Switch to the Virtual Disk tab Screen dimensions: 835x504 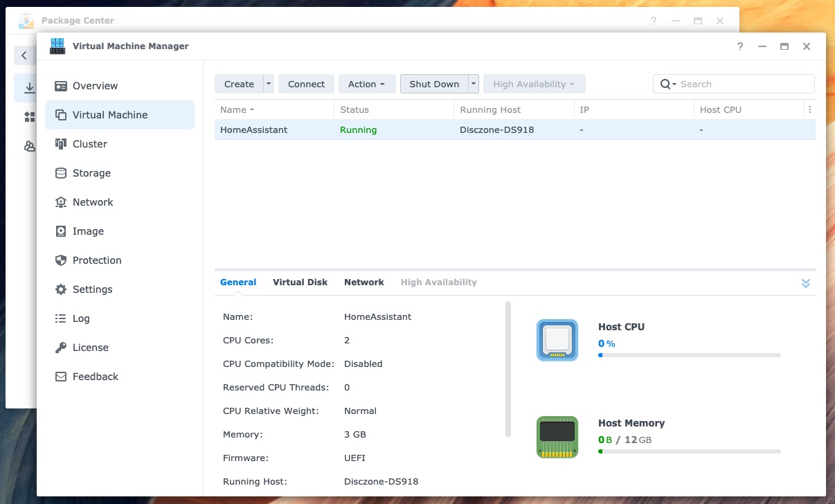(300, 282)
